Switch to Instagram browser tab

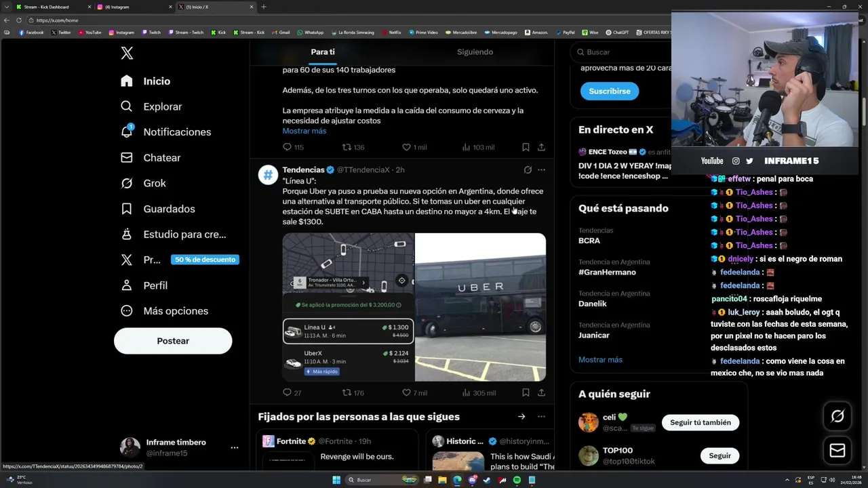tap(133, 7)
